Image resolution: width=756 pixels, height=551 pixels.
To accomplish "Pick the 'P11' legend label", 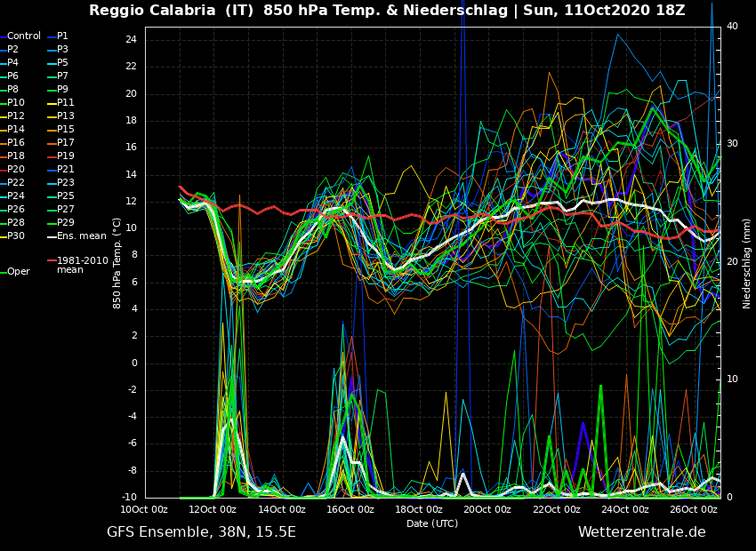I will (x=66, y=102).
